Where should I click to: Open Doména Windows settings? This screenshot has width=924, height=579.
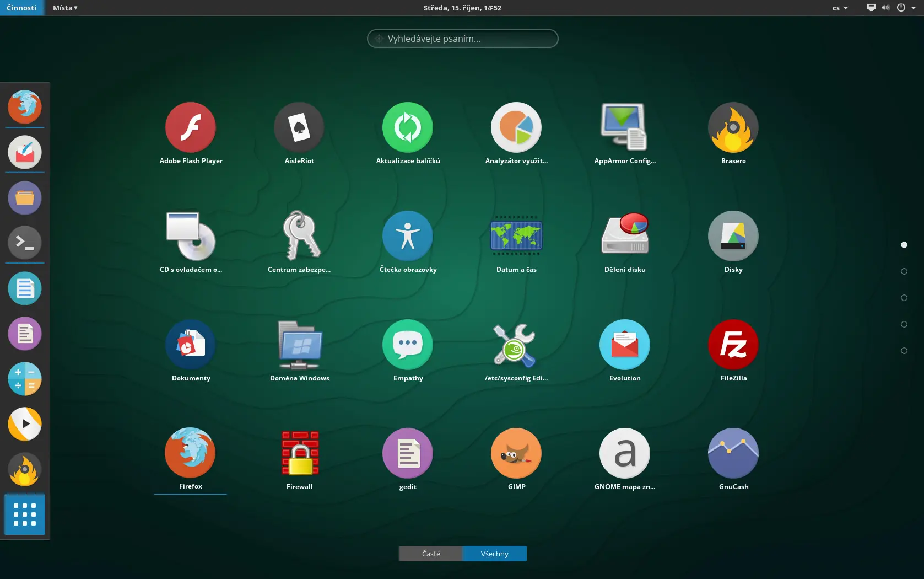point(299,345)
